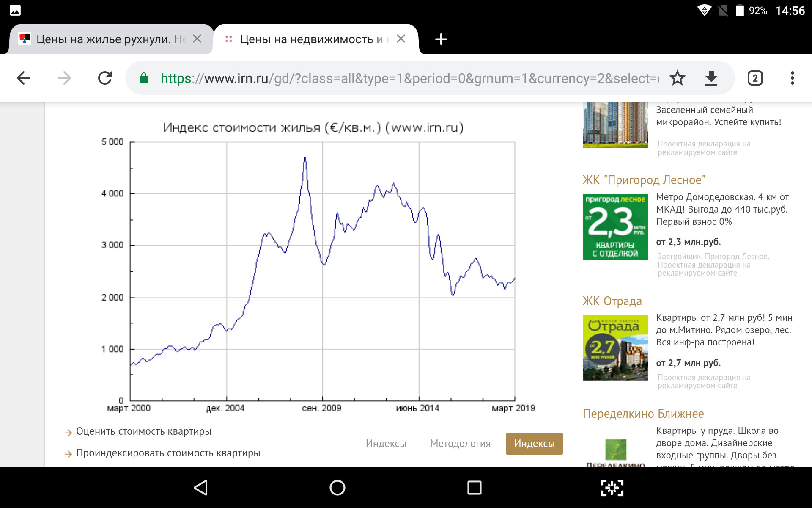
Task: Tap the 'июнь 2014' axis label
Action: point(417,408)
